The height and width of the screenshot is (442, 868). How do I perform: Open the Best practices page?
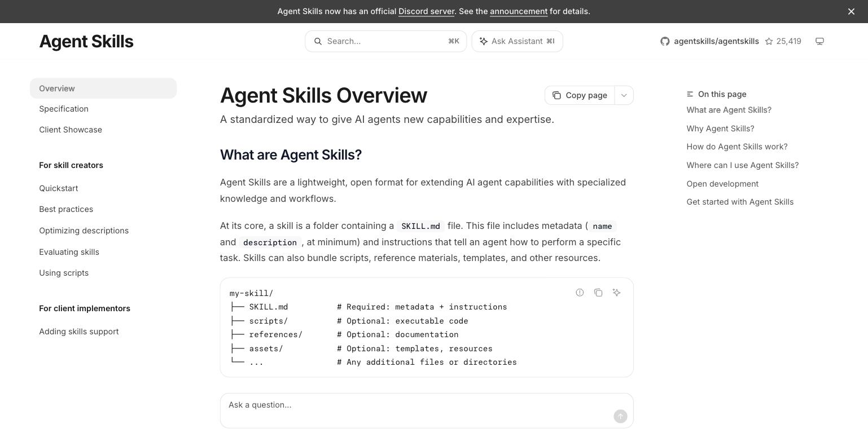pos(66,209)
